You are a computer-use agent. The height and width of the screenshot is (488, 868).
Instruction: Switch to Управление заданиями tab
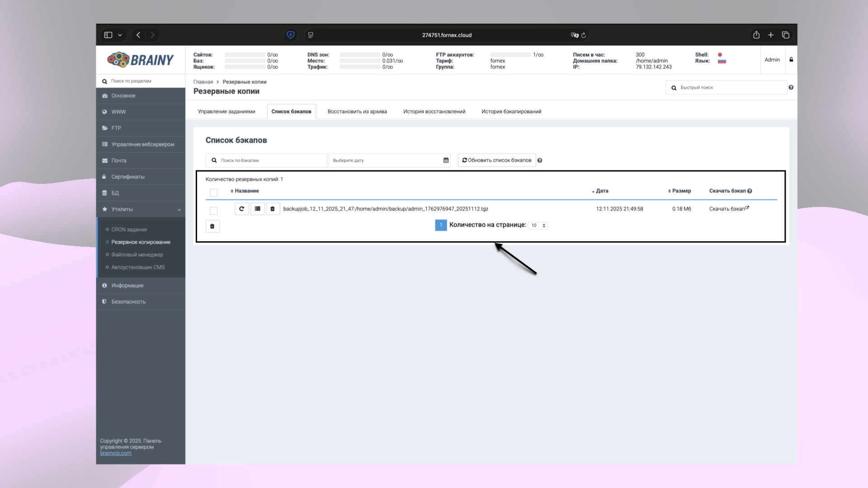(x=226, y=112)
